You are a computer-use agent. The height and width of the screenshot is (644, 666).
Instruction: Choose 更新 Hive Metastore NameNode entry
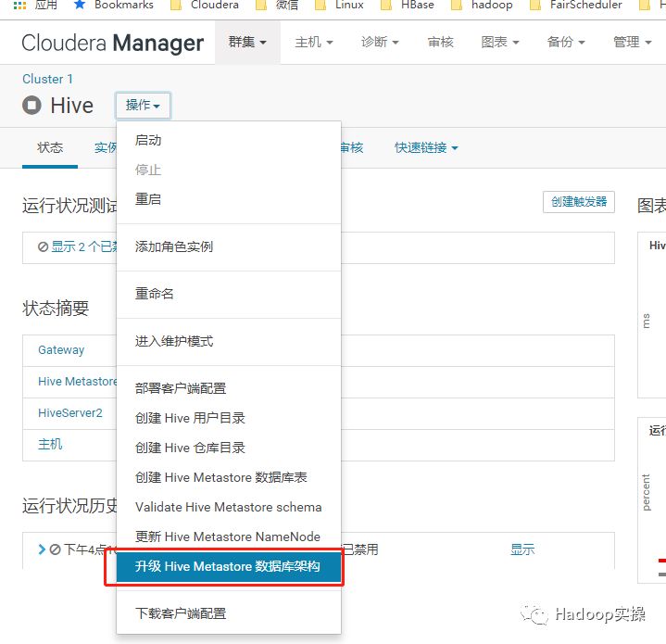[229, 537]
